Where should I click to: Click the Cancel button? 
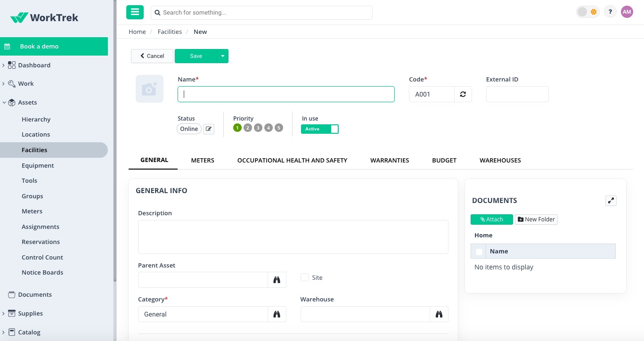[152, 56]
